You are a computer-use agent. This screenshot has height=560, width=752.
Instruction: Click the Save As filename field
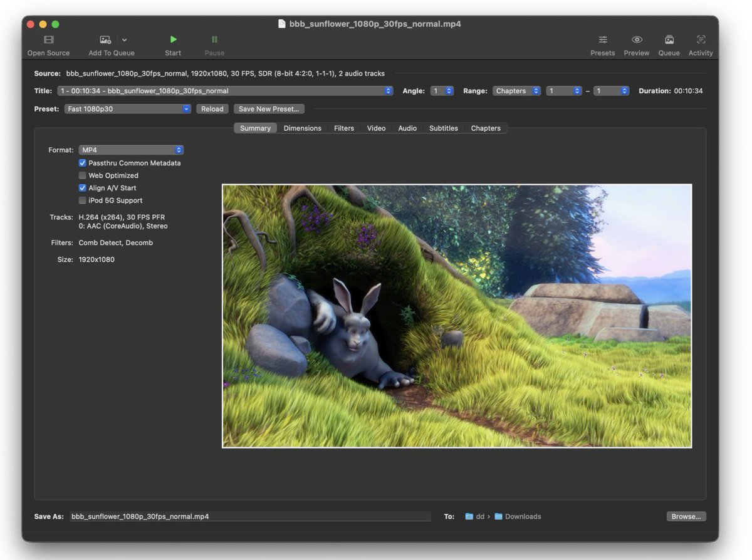click(x=249, y=517)
